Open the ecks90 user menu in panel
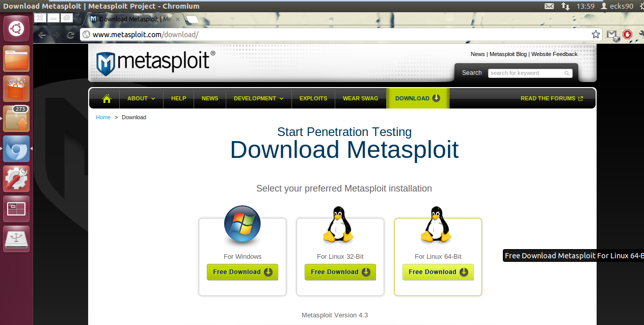 [x=617, y=6]
